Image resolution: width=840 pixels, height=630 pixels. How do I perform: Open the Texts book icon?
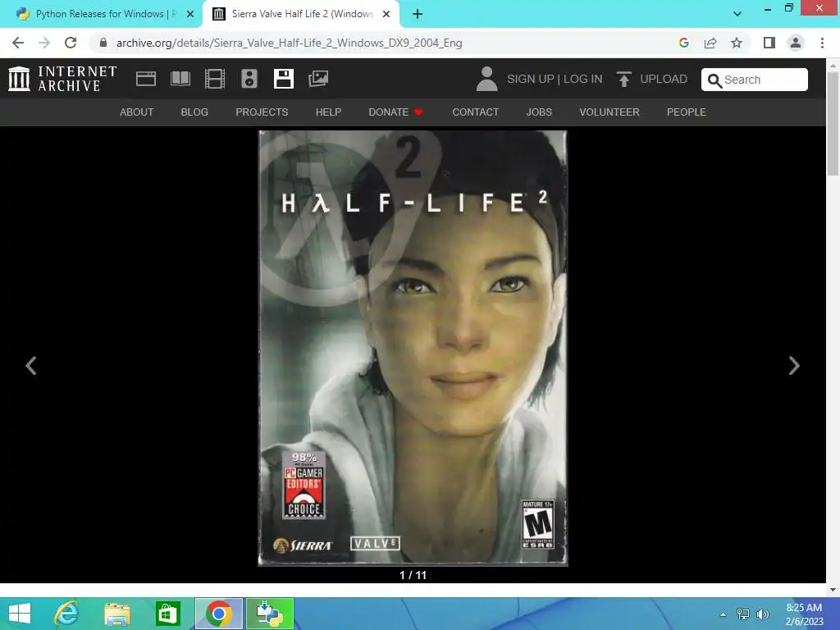point(180,79)
